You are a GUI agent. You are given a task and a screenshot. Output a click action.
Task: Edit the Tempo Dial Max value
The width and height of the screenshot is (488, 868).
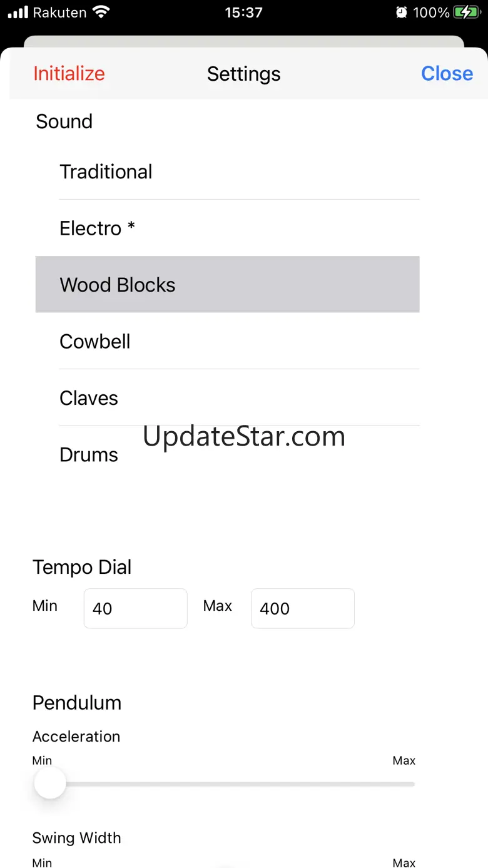302,608
